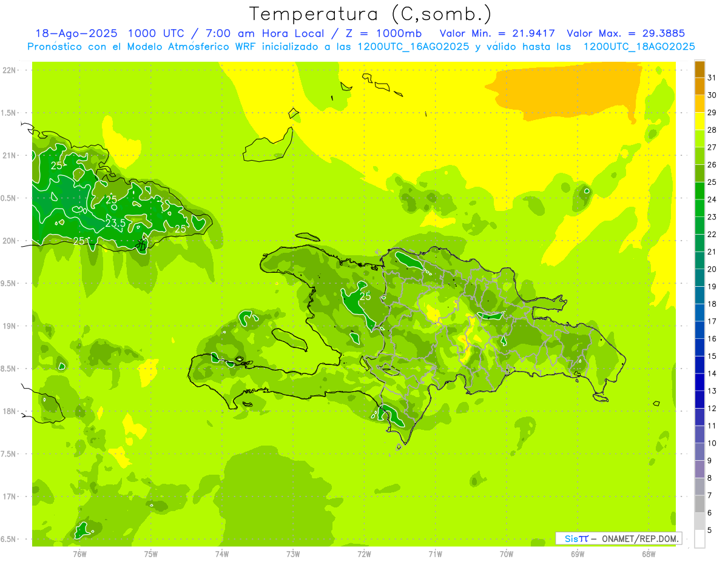Click the '68W' longitude label
728x562 pixels.
pos(649,554)
